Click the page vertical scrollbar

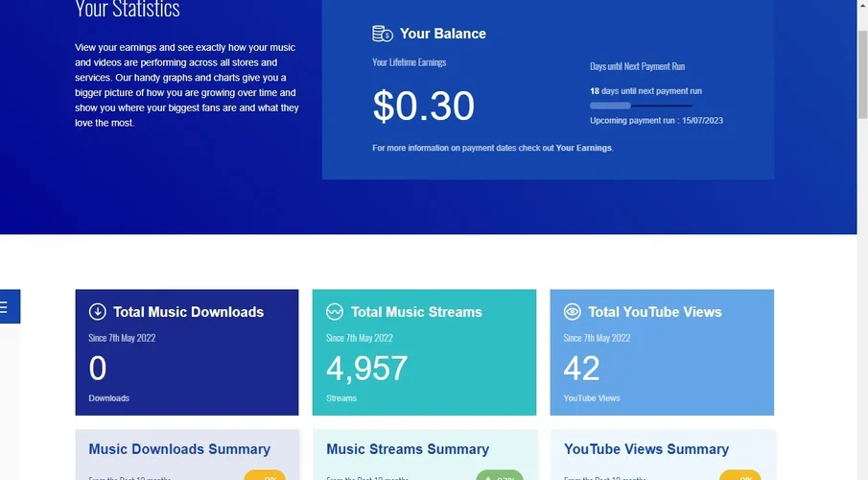coord(862,75)
